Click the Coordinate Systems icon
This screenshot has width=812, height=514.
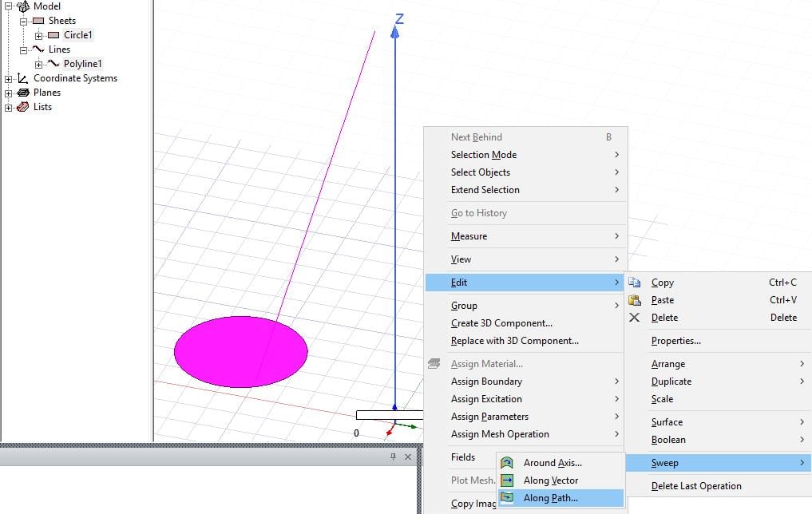tap(23, 78)
